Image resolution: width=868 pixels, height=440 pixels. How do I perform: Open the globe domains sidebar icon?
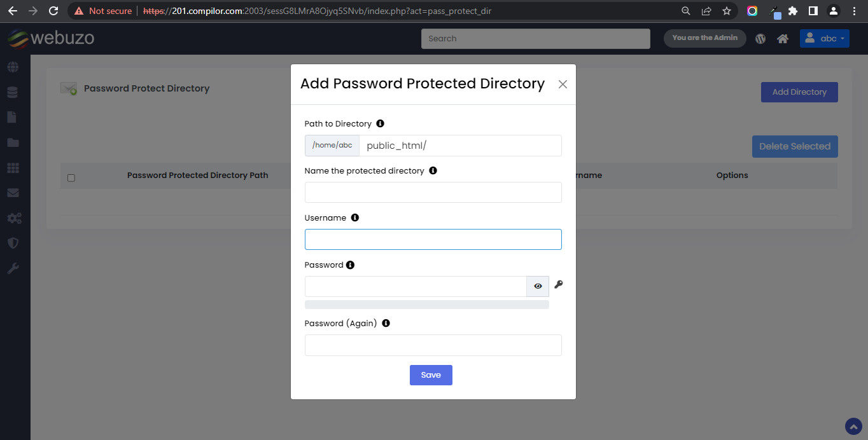coord(13,67)
